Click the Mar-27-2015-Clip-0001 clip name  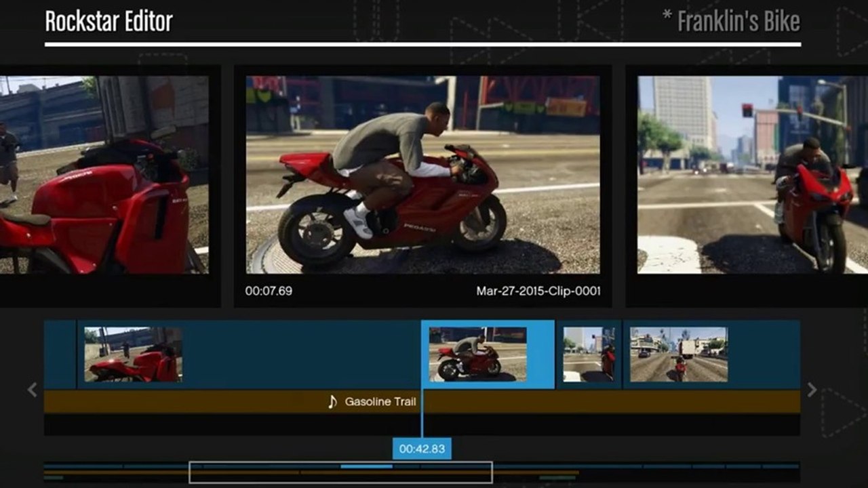(538, 291)
